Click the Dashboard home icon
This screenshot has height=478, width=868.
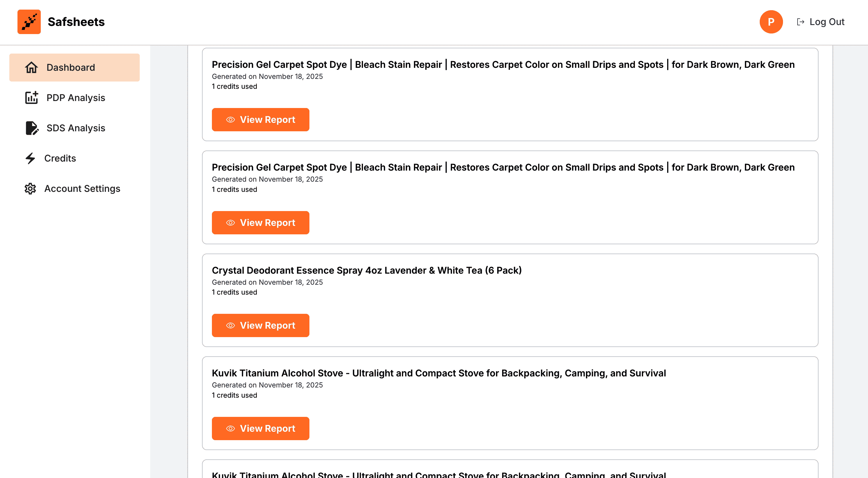31,68
